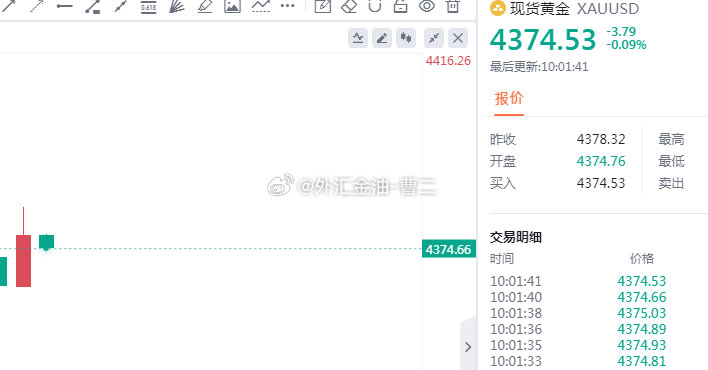Click the red candlestick on the chart

click(x=23, y=261)
